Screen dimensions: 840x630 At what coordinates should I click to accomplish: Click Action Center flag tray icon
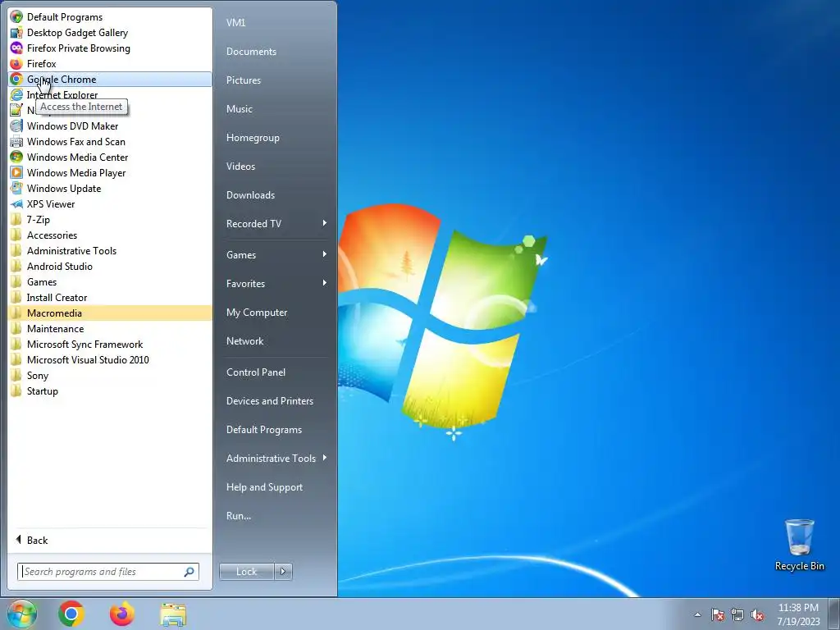(717, 614)
